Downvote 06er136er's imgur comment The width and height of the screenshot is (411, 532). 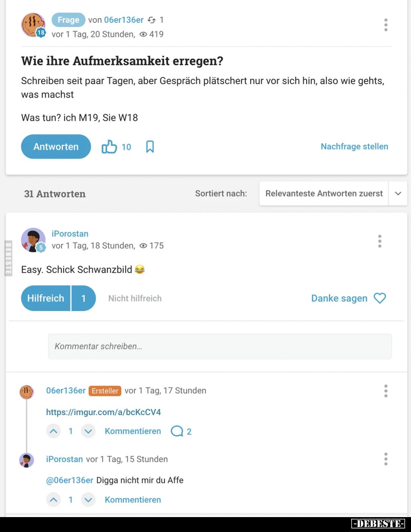[88, 431]
